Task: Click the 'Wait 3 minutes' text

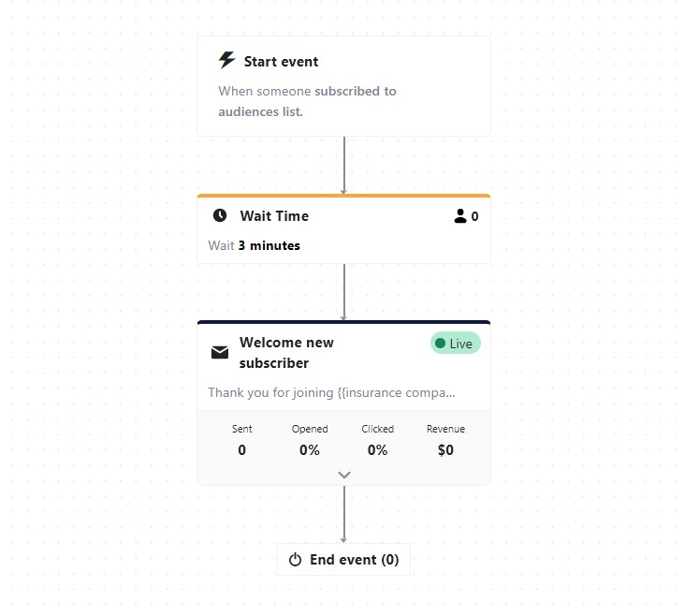Action: pos(255,245)
